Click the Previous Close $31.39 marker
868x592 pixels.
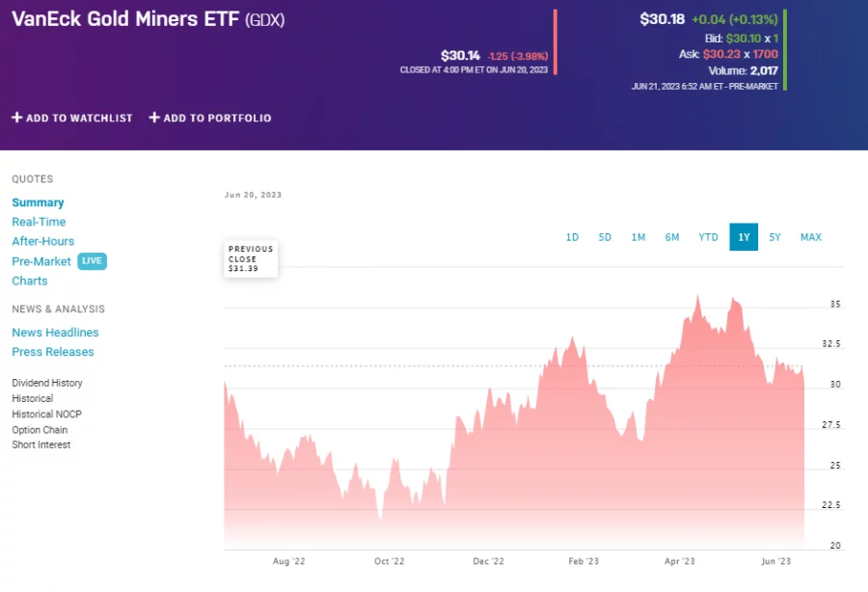click(x=250, y=257)
